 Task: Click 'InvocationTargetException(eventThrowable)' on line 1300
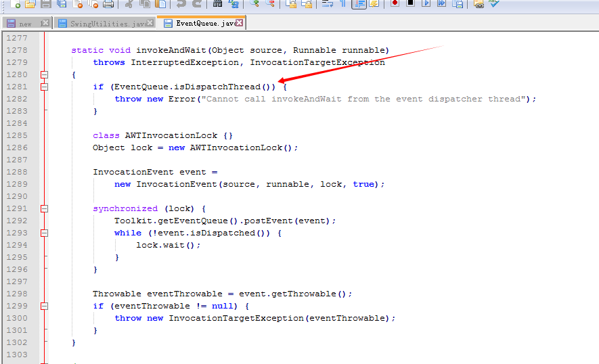point(279,318)
